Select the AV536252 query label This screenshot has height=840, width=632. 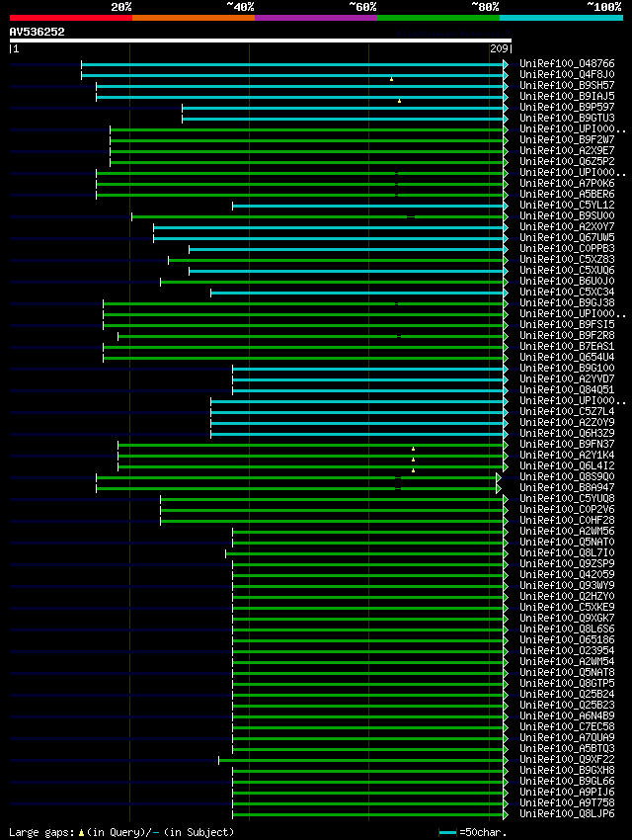point(37,32)
